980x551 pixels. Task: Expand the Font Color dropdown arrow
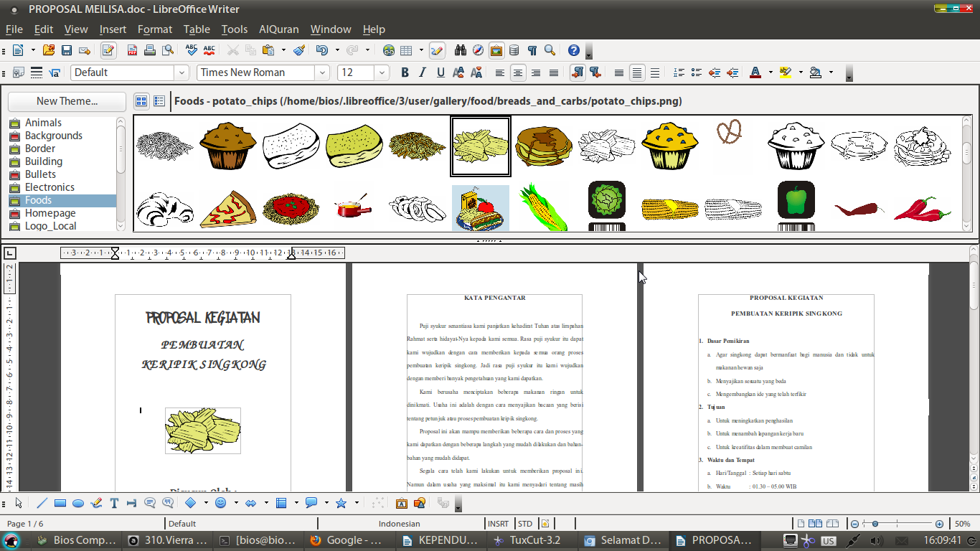click(771, 72)
